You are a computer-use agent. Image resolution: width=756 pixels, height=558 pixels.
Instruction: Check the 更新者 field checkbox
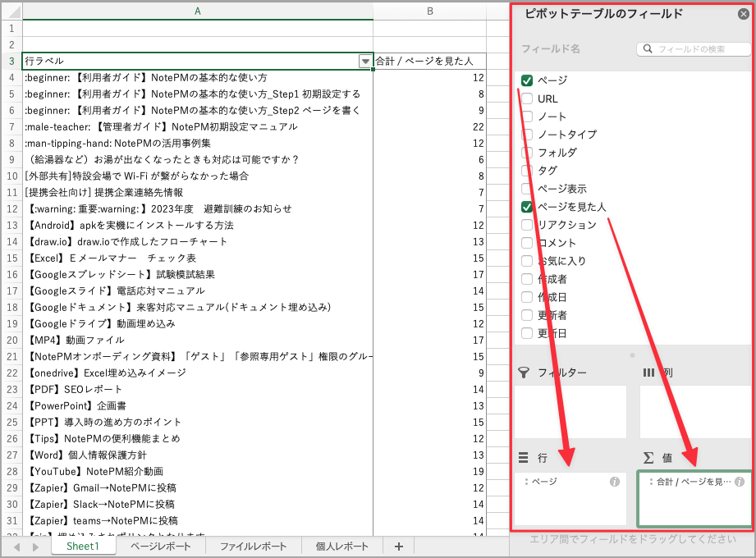click(527, 315)
